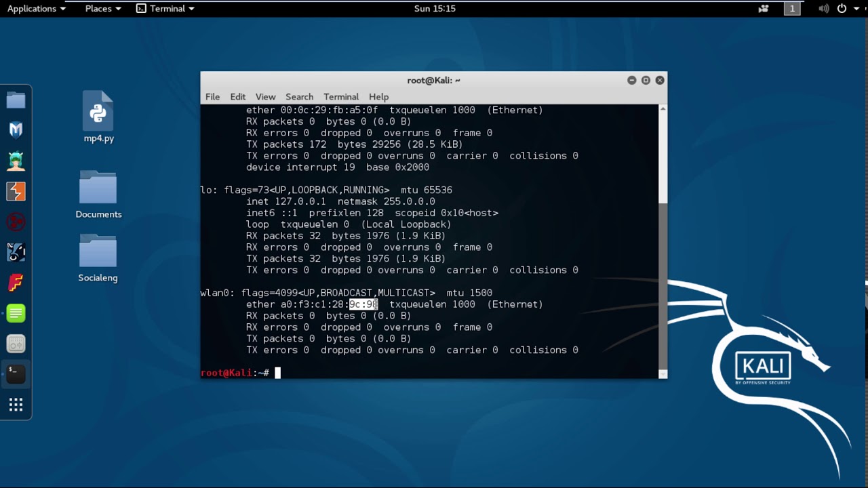Open the green notes app in dock
The image size is (868, 488).
[16, 313]
